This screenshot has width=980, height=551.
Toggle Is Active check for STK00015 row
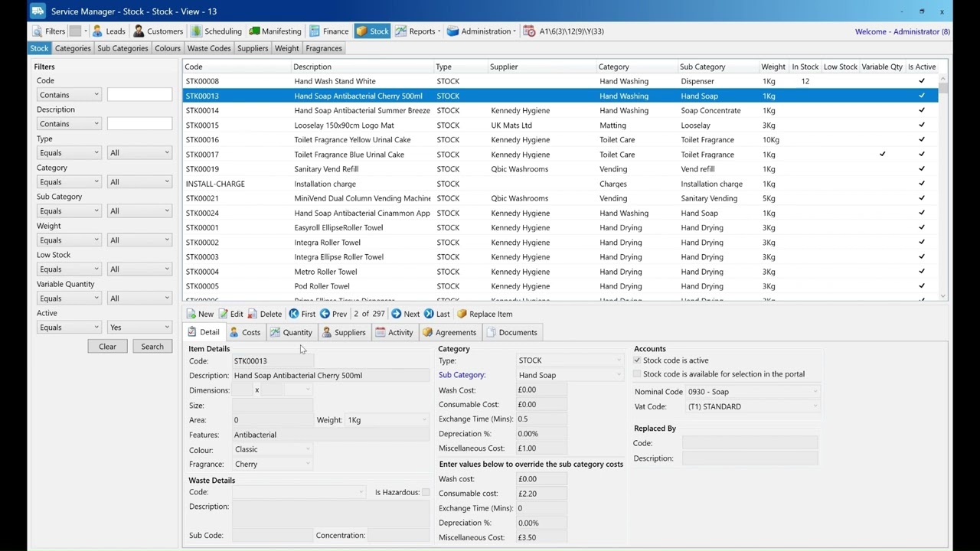pyautogui.click(x=922, y=126)
